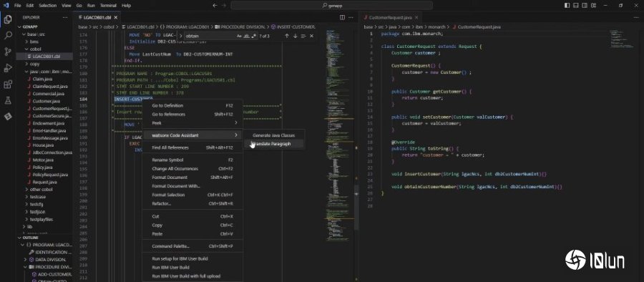Select Run IBM User Build menu item
Image resolution: width=644 pixels, height=282 pixels.
(x=192, y=267)
